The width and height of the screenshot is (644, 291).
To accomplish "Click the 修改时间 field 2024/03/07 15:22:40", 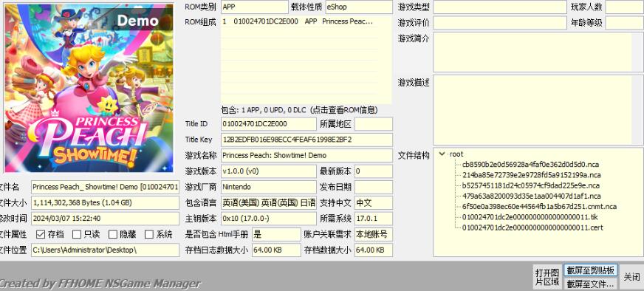I will pos(105,219).
